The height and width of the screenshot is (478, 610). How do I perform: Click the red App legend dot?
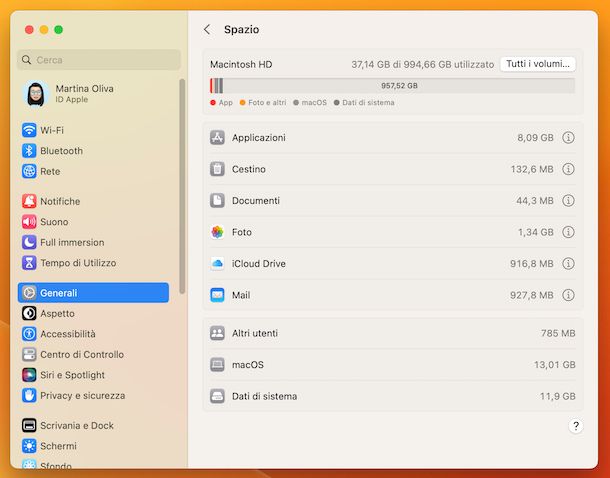click(213, 103)
